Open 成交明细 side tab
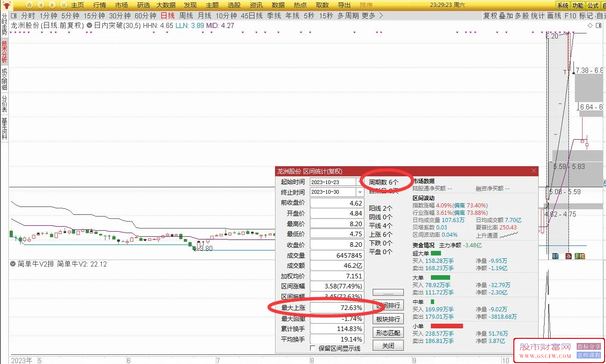The image size is (606, 364). click(4, 79)
